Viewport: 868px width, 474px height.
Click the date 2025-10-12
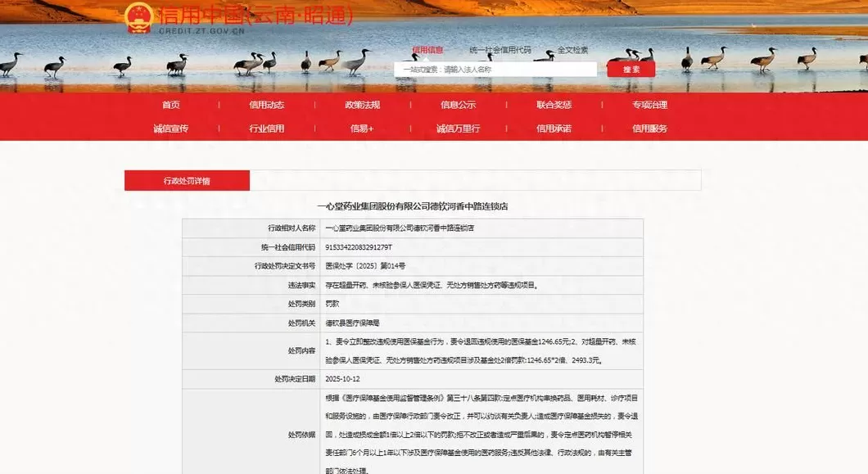point(342,379)
